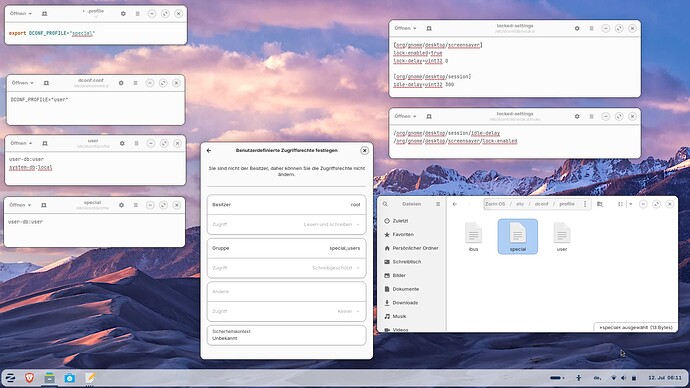Open the hamburger menu in the .profile editor window
This screenshot has width=690, height=388.
tap(138, 14)
